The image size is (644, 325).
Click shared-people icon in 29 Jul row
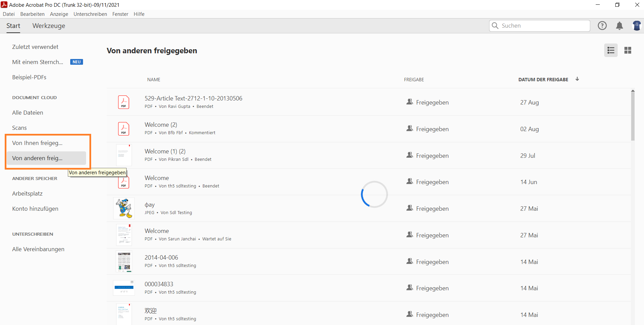tap(410, 155)
